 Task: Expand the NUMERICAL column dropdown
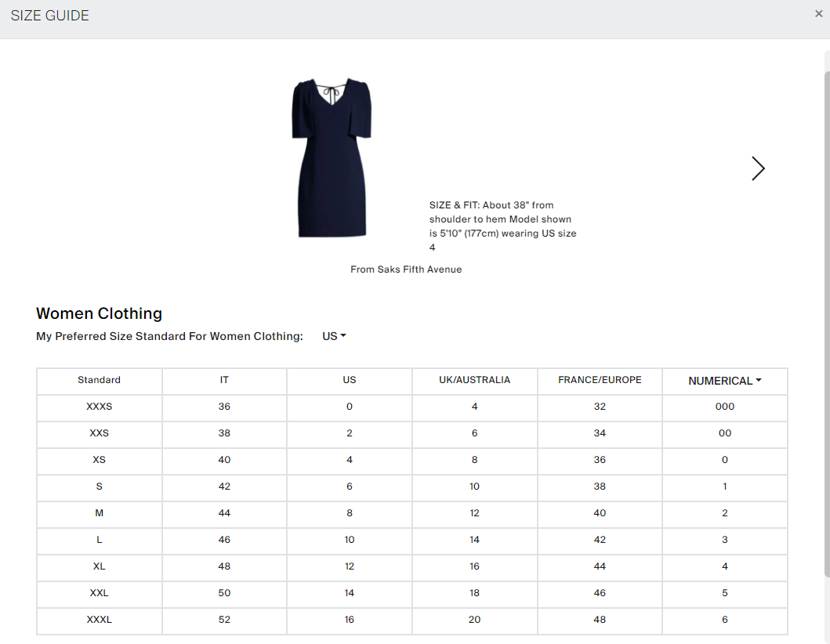tap(725, 381)
